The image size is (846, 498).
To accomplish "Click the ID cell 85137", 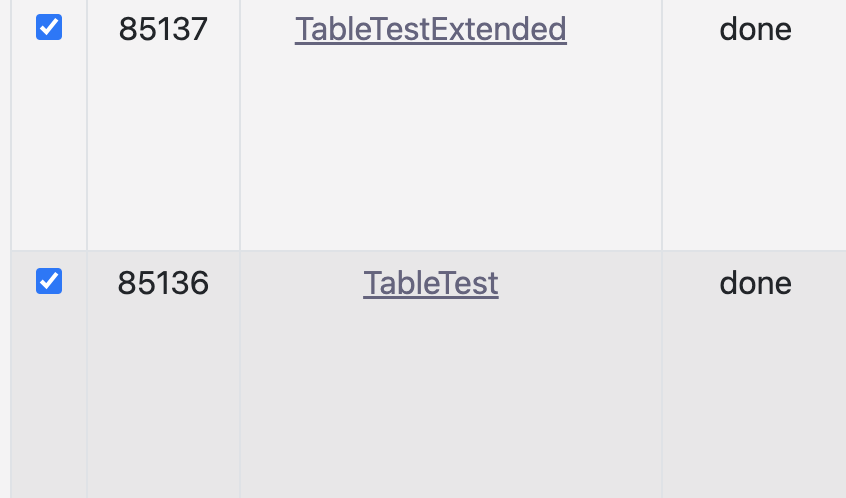I will click(163, 30).
